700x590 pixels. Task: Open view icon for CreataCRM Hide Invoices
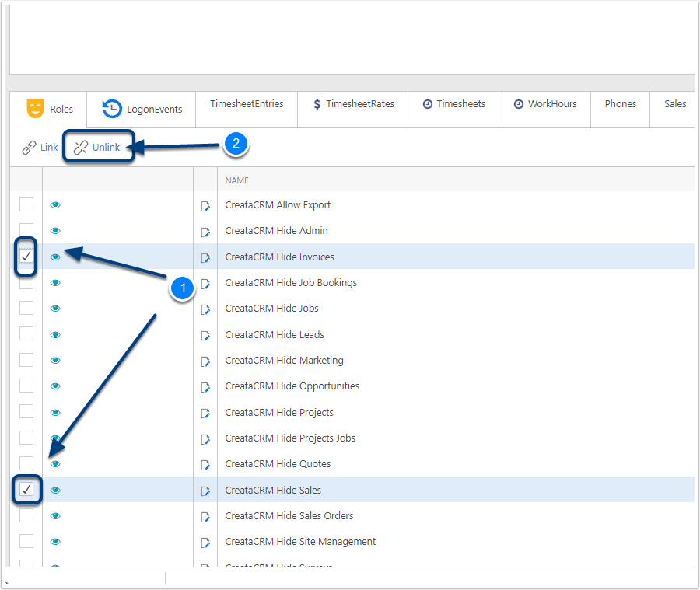click(55, 257)
